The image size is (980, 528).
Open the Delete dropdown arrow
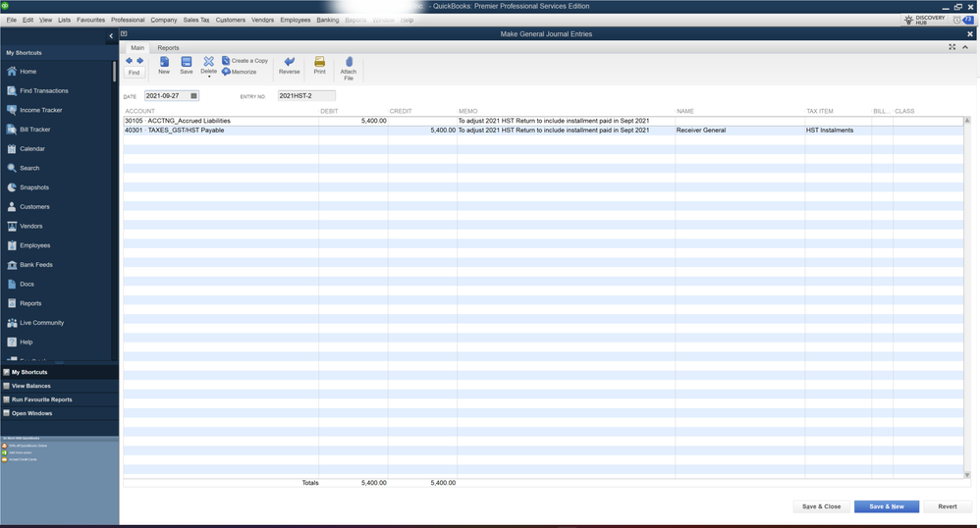click(x=209, y=77)
